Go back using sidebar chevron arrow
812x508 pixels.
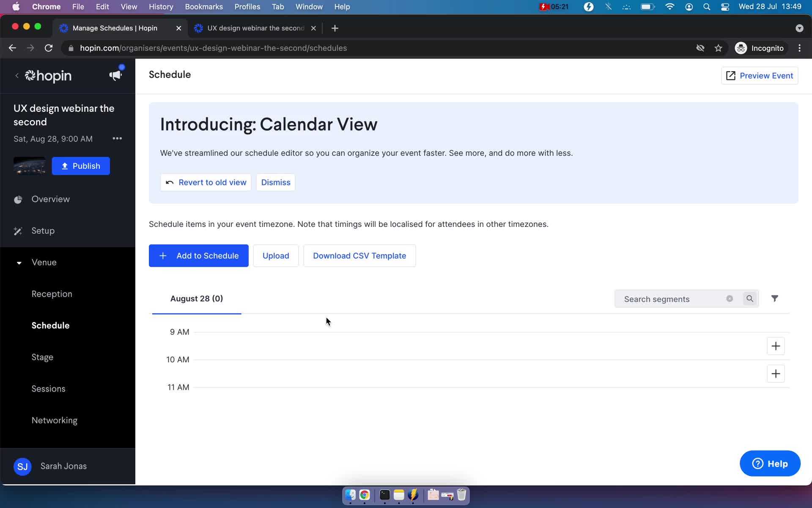click(x=17, y=76)
